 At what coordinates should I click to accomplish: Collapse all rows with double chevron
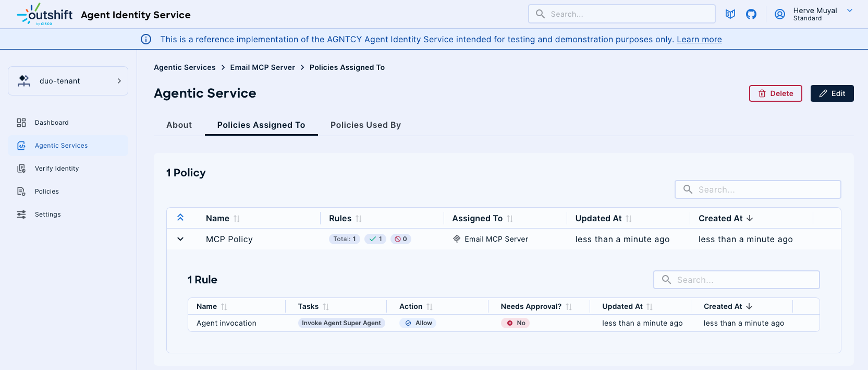click(180, 218)
